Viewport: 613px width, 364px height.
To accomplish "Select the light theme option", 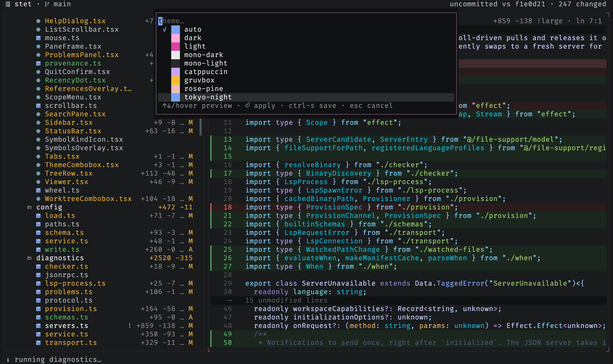I will 306,47.
